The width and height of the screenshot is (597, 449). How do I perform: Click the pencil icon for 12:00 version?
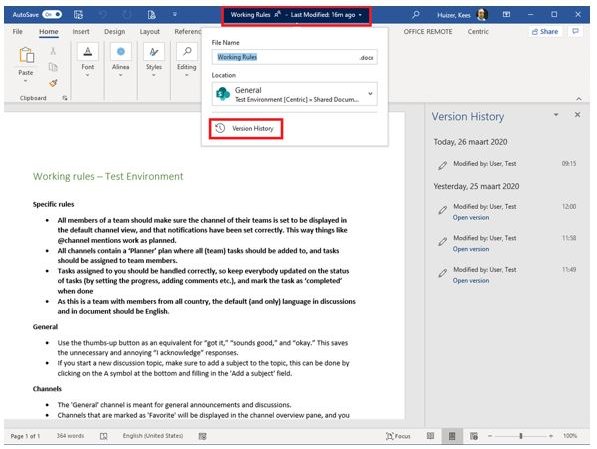(x=442, y=210)
